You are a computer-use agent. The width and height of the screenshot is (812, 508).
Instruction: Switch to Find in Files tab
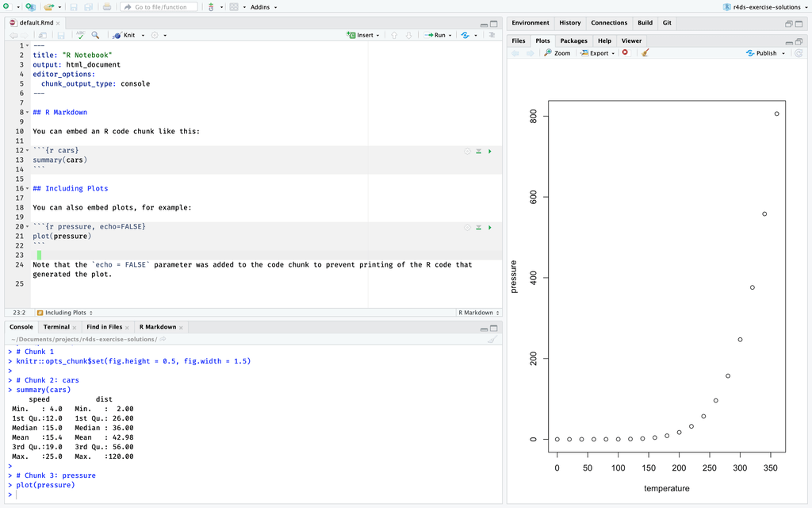pos(104,327)
